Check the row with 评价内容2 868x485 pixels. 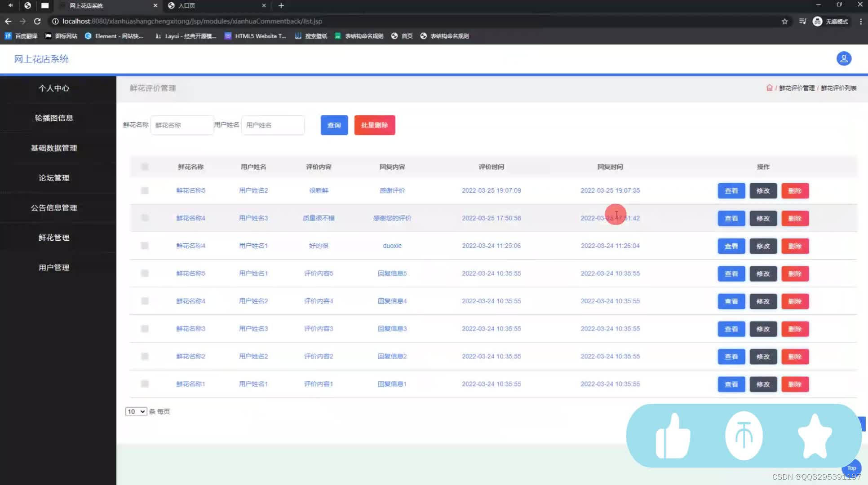(144, 356)
